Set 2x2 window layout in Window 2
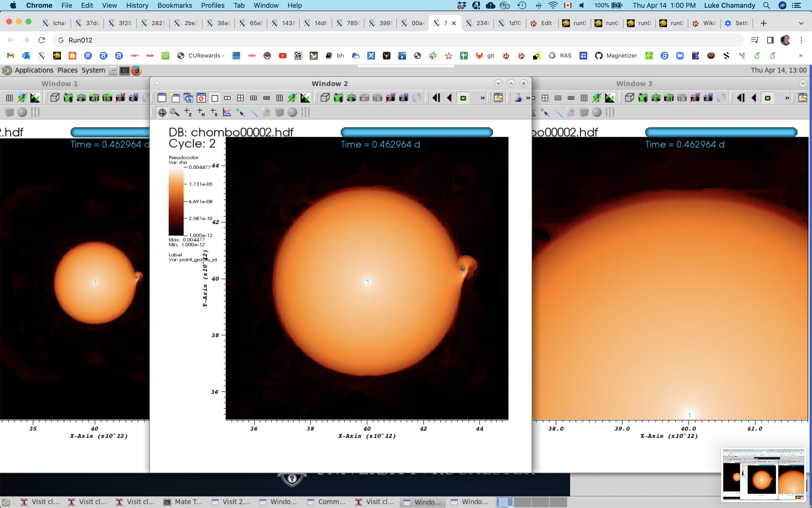Screen dimensions: 812x508 241,98
